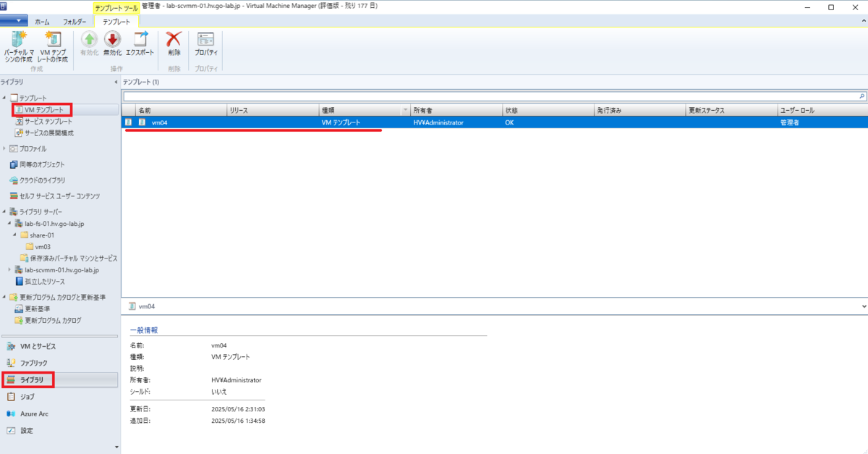Click HV¥Administrator cell in vm04 row
The height and width of the screenshot is (454, 868).
click(x=438, y=122)
